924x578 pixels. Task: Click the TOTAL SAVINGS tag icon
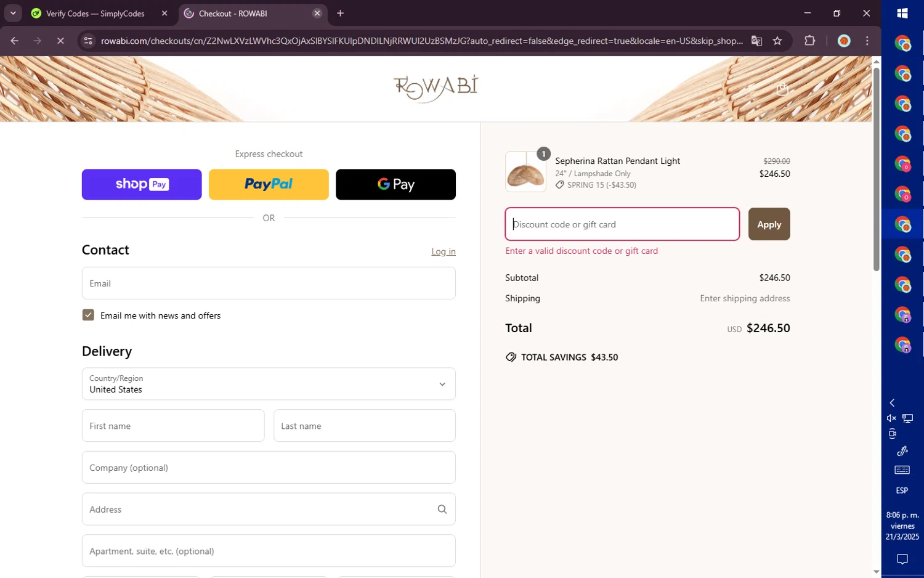click(511, 357)
